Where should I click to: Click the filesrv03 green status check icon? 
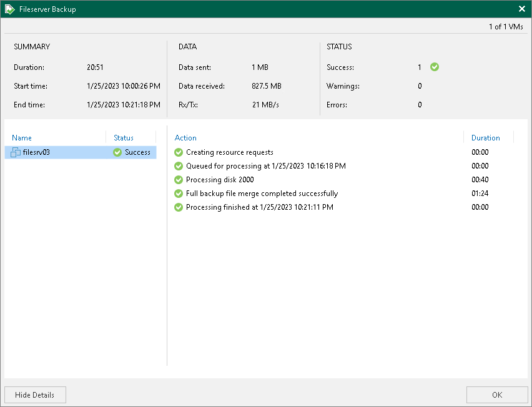[x=117, y=152]
